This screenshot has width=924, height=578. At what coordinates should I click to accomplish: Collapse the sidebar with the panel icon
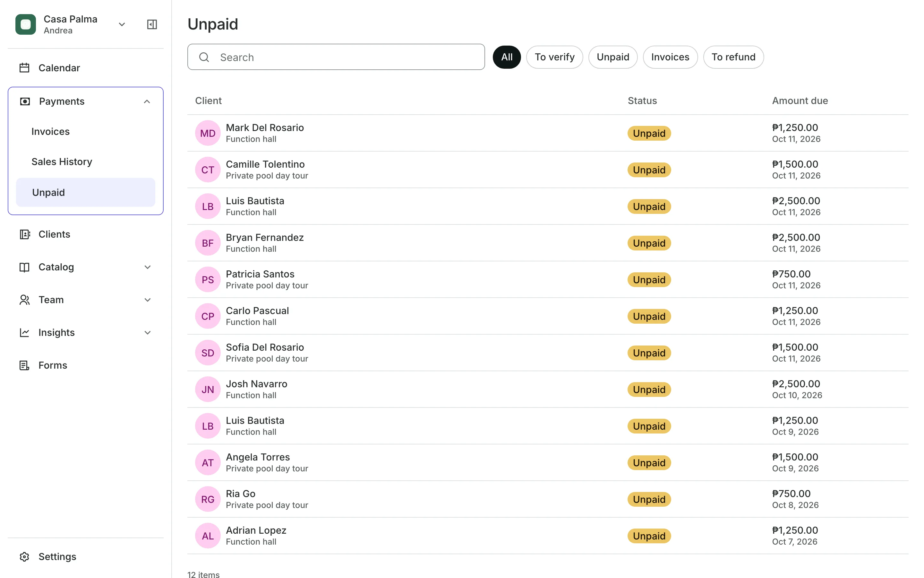[x=152, y=24]
